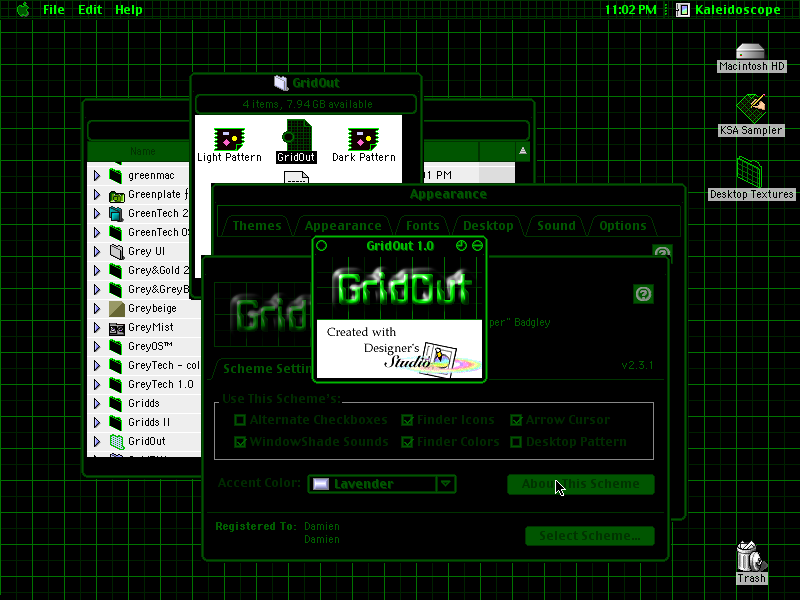Select the Gridds folder icon
Viewport: 800px width, 600px height.
click(x=116, y=404)
